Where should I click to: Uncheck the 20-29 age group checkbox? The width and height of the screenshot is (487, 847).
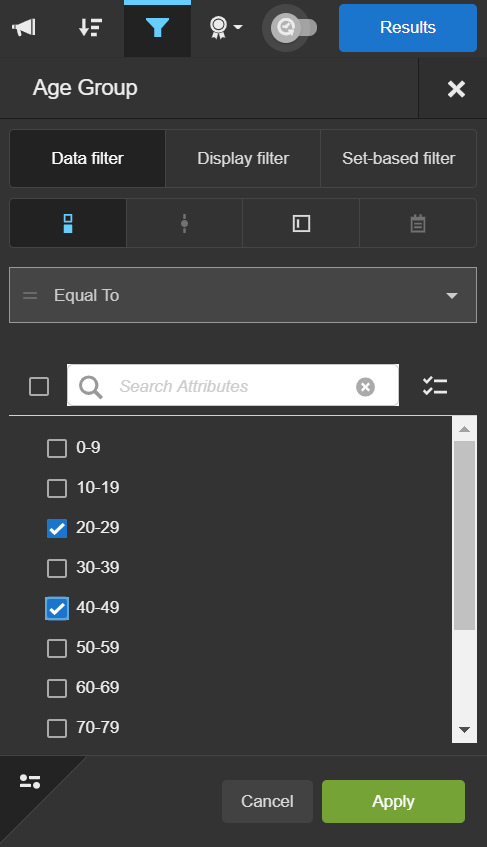57,528
